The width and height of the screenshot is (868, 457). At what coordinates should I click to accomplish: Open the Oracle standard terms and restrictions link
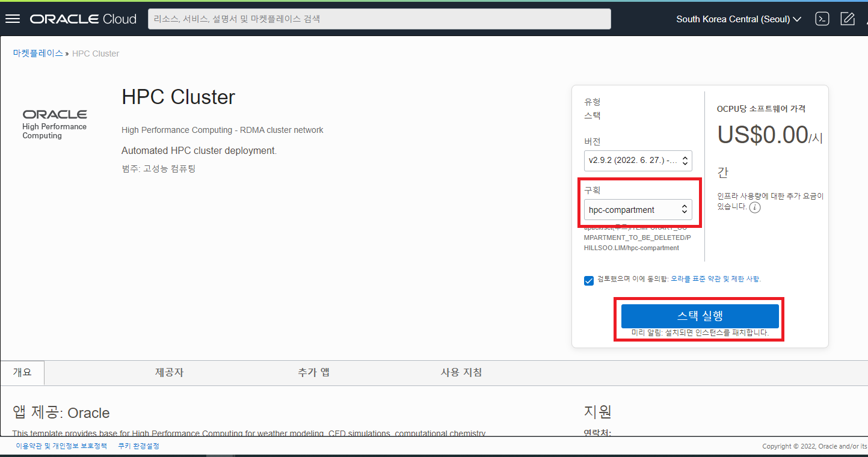716,279
